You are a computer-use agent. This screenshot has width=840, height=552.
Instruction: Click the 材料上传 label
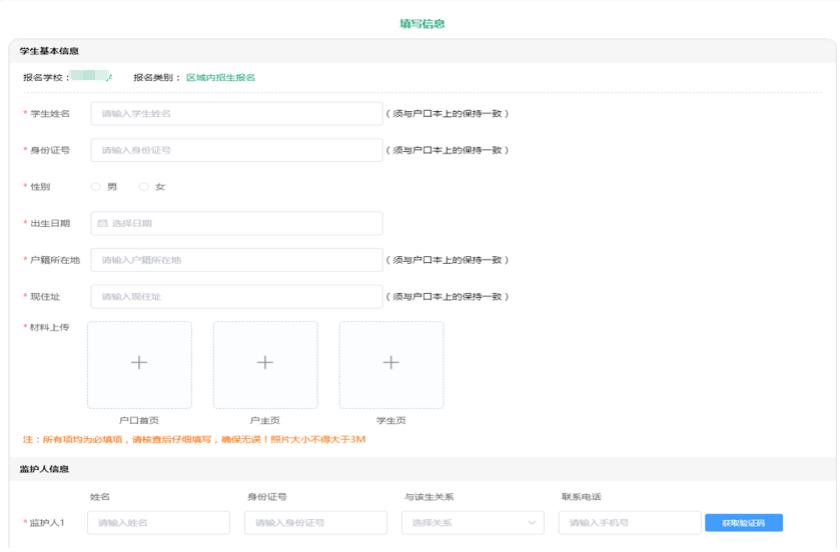coord(49,327)
